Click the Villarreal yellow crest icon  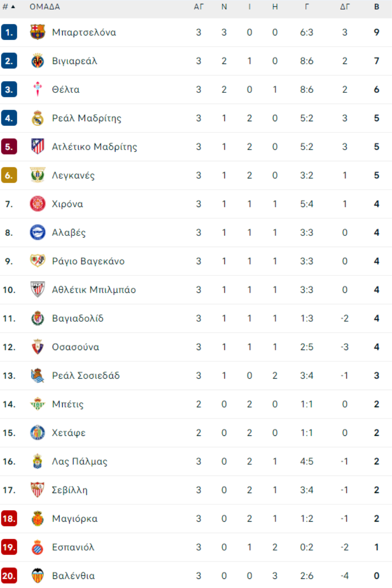coord(37,61)
